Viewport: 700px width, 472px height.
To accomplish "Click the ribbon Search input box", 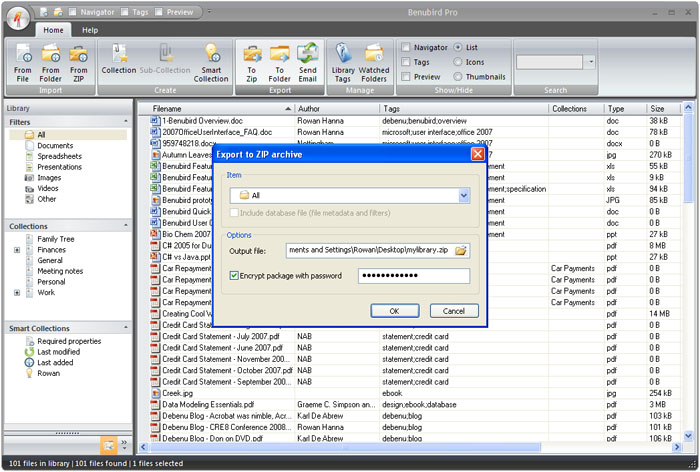I will [x=550, y=62].
